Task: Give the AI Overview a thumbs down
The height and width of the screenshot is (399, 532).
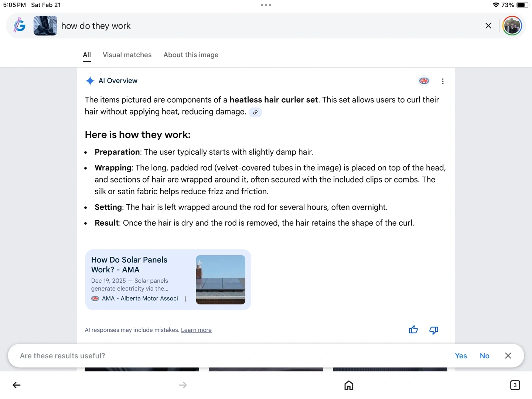Action: [434, 330]
